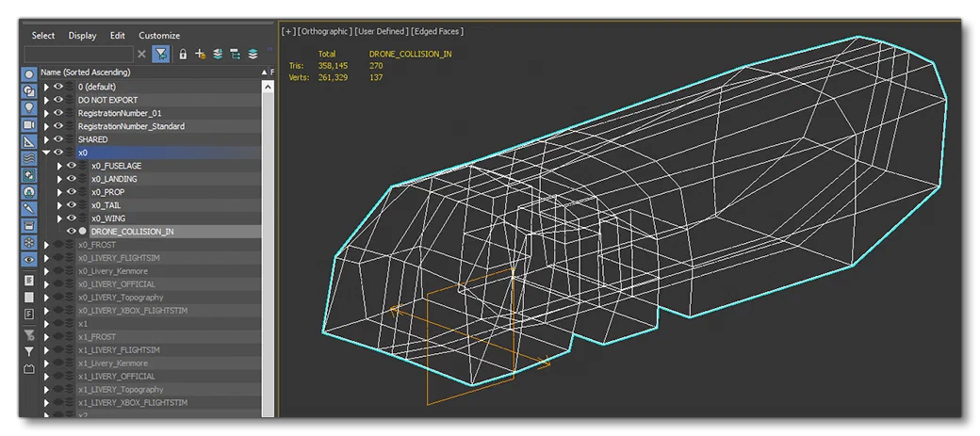Screen dimensions: 980x436
Task: Toggle the shapes display filter icon
Action: click(29, 91)
